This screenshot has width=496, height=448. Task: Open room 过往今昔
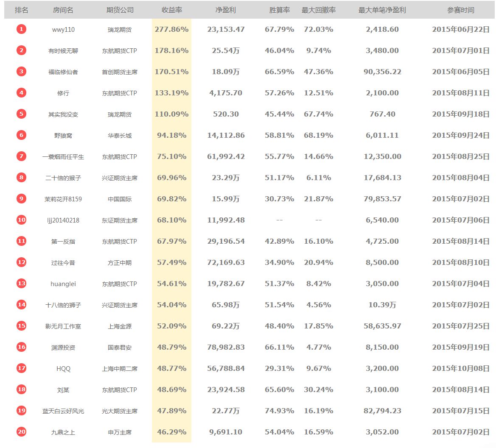click(63, 262)
